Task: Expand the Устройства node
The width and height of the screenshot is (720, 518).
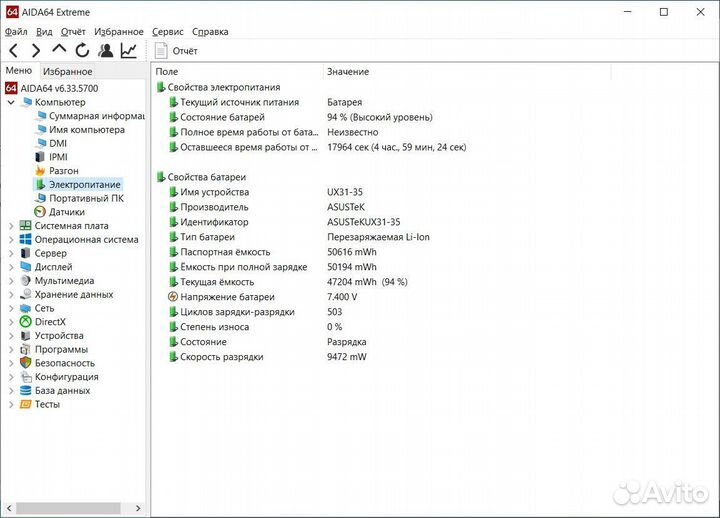Action: (x=11, y=336)
